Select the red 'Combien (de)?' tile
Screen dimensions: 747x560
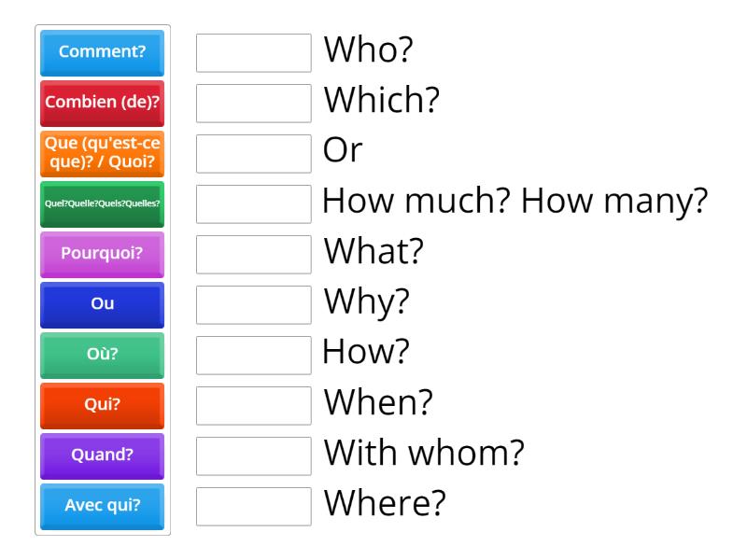101,104
